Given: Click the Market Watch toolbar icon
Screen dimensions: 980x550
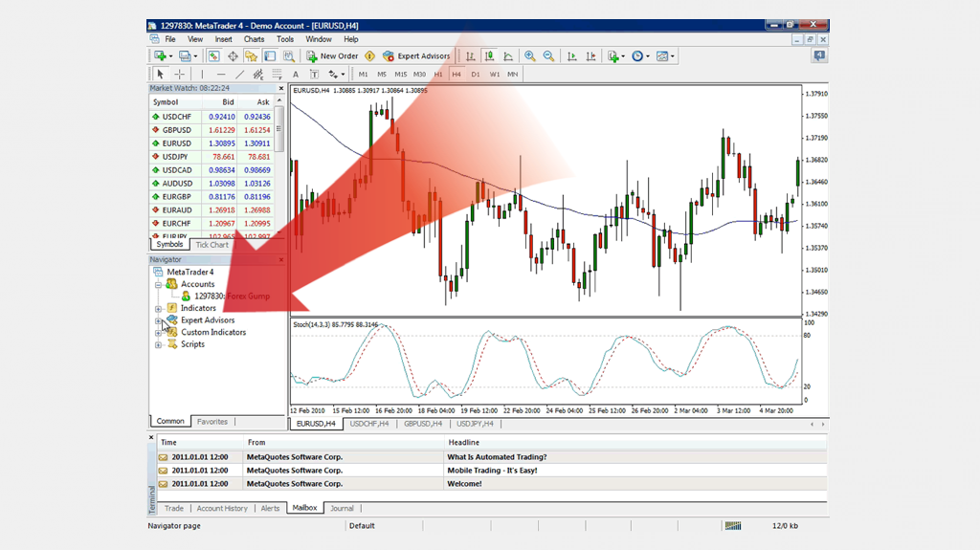Looking at the screenshot, I should tap(213, 56).
